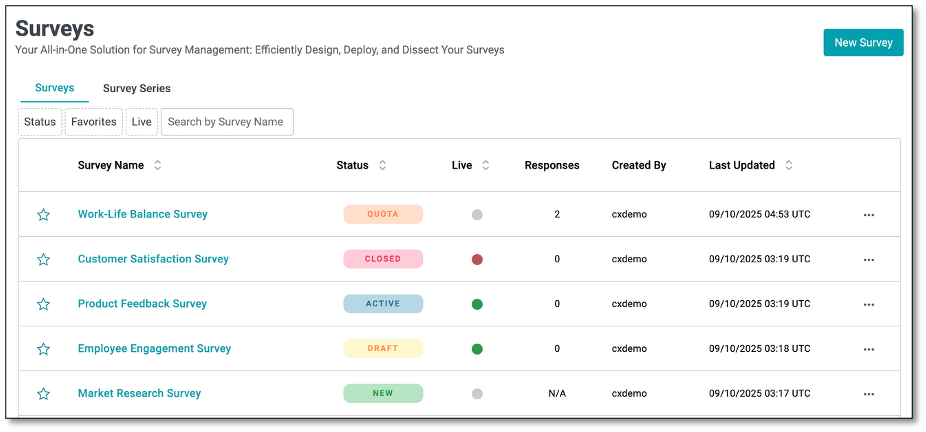Click timestamp 09/10/2025 03:18 UTC
926x432 pixels.
coord(759,349)
